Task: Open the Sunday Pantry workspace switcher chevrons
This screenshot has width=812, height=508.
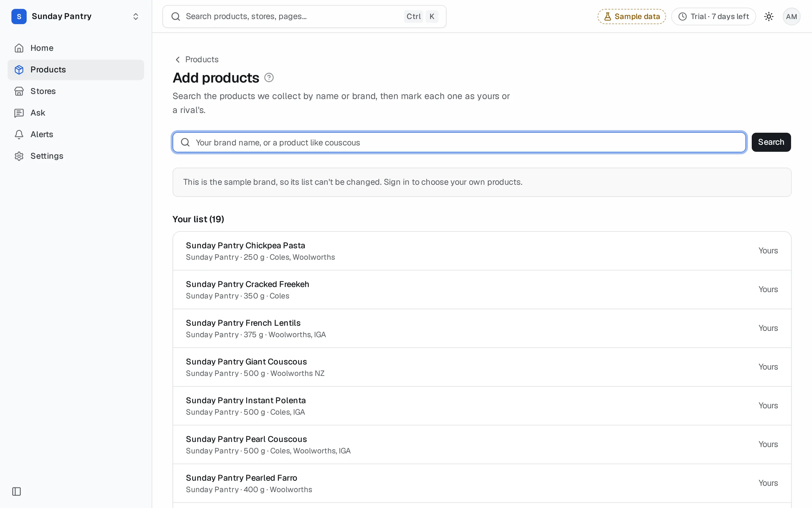Action: point(135,17)
